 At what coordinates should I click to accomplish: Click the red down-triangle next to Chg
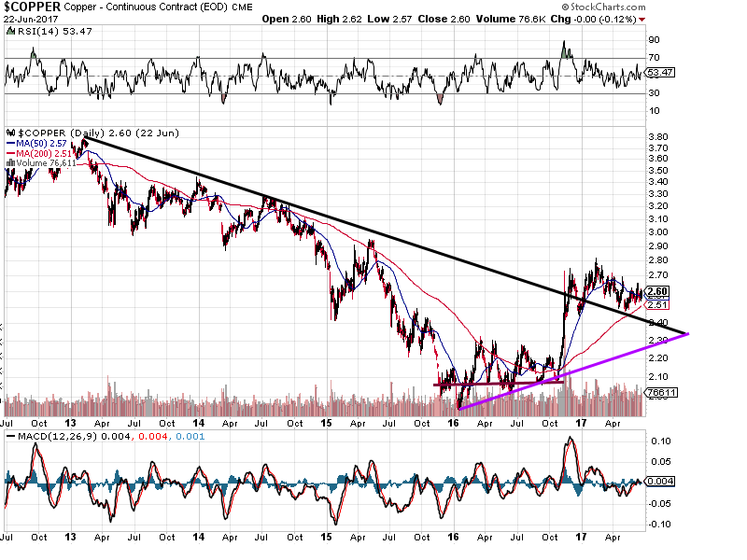(x=641, y=19)
